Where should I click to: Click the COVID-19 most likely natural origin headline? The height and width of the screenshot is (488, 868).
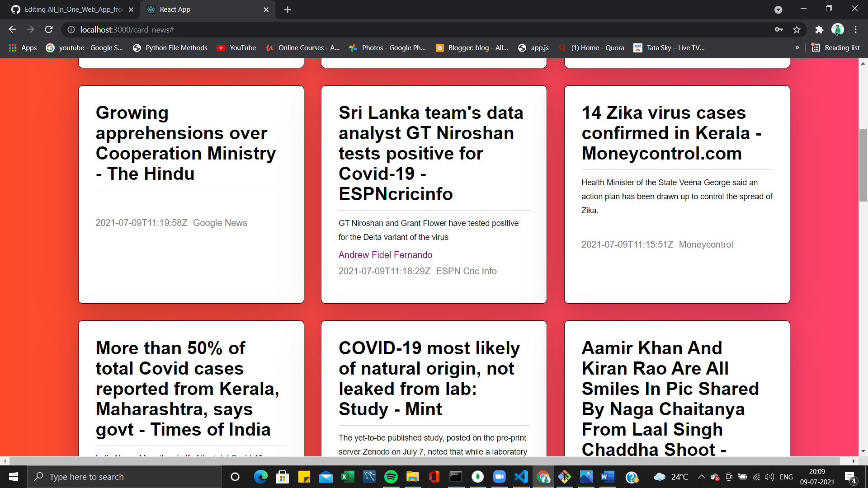coord(429,378)
